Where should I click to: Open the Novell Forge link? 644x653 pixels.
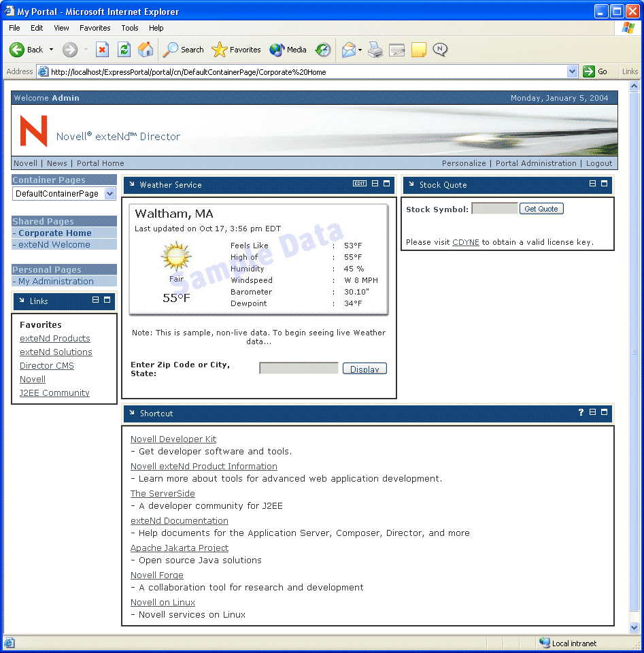(156, 575)
